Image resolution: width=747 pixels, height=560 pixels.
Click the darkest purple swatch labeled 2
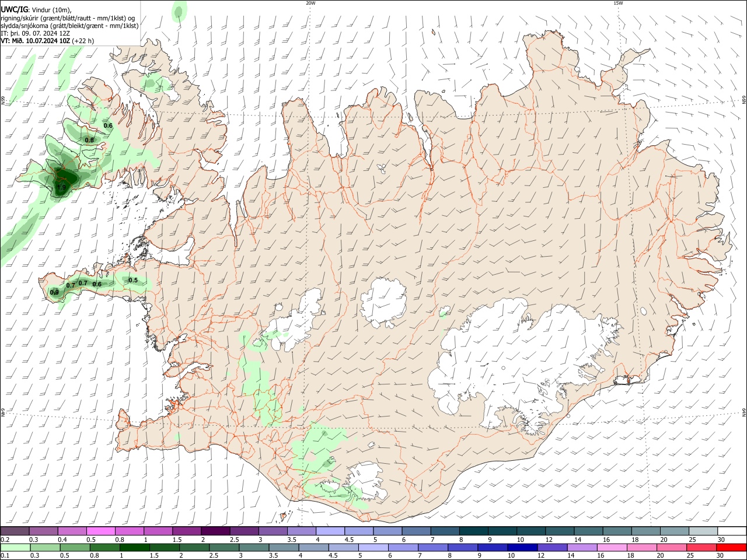click(215, 531)
